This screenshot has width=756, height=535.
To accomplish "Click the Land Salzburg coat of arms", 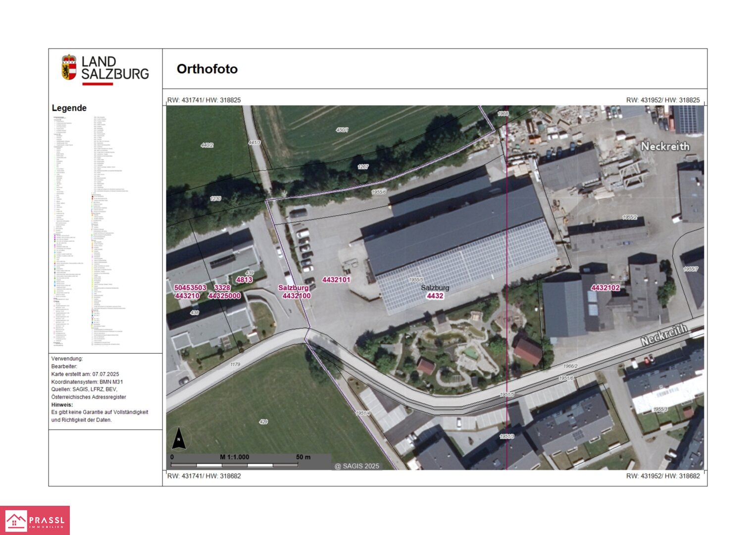I will (x=69, y=67).
